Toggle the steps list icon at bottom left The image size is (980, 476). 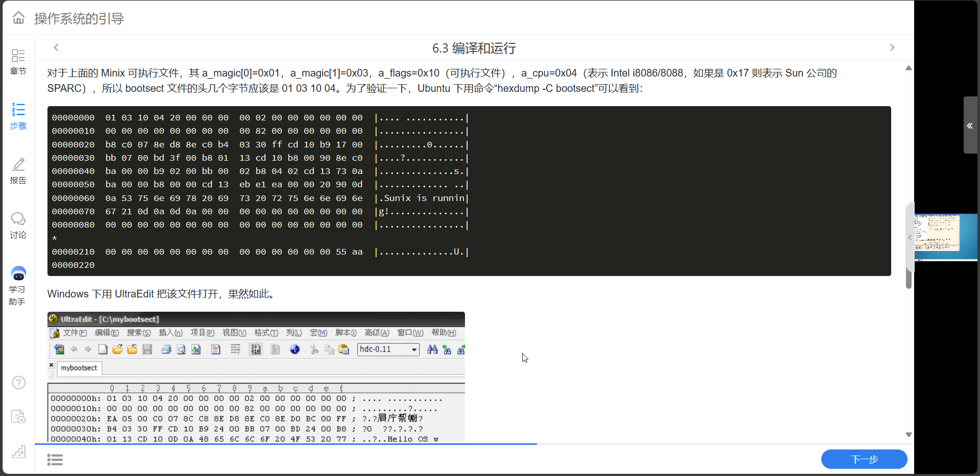point(55,460)
